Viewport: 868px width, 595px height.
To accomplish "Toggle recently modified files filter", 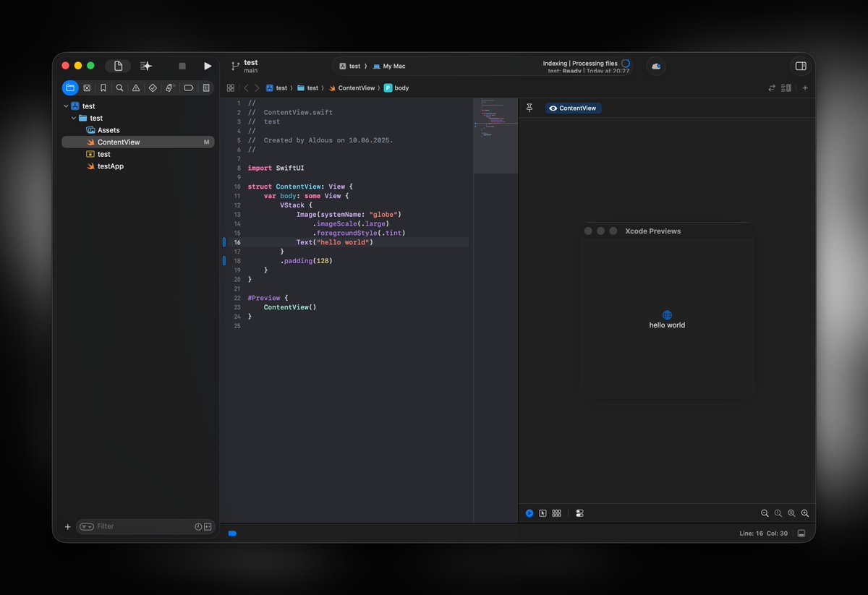I will [x=198, y=526].
